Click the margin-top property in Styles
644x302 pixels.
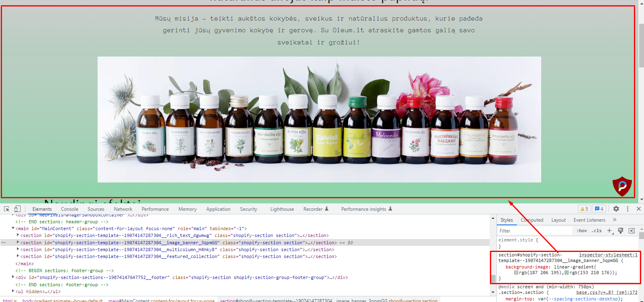point(519,299)
